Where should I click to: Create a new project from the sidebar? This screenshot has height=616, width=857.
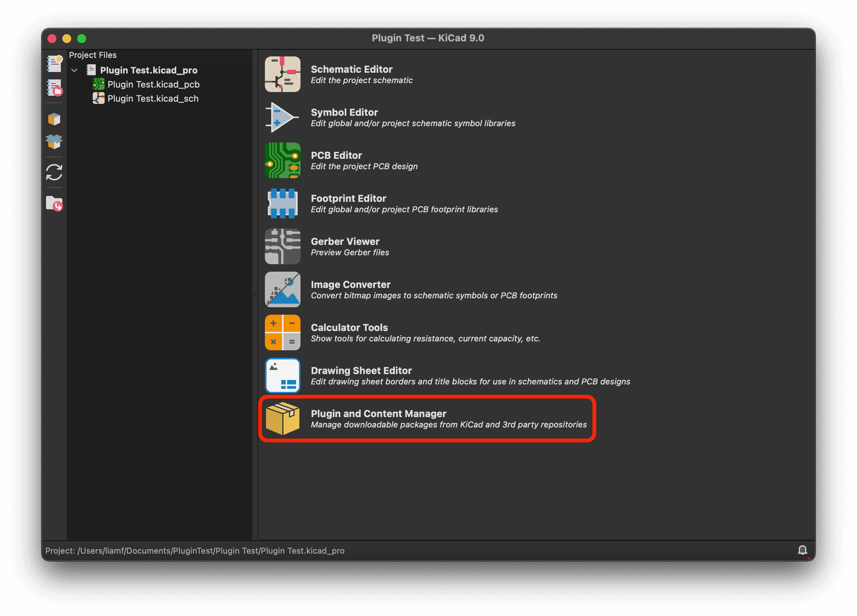[x=54, y=63]
